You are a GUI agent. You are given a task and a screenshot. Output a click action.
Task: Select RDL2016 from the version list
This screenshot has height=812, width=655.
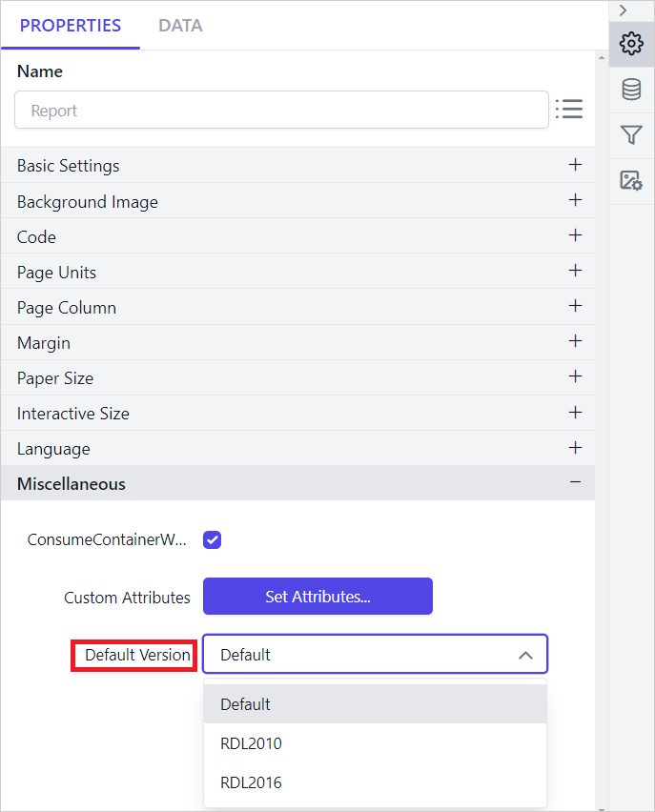251,782
